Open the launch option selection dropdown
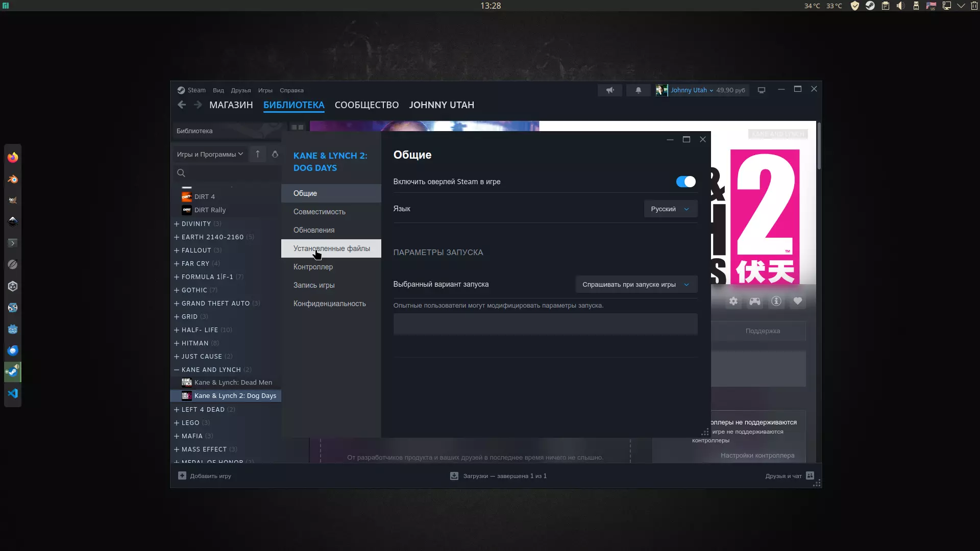Viewport: 980px width, 551px height. (x=636, y=285)
